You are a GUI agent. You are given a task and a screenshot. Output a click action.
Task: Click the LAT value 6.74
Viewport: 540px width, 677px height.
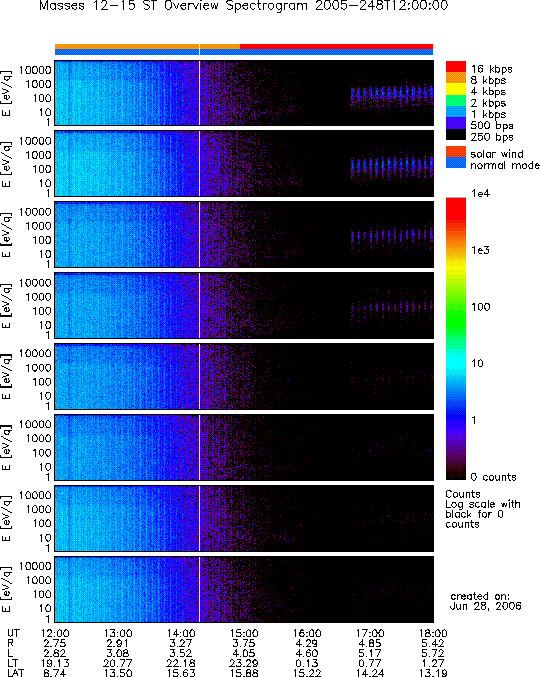tap(55, 673)
